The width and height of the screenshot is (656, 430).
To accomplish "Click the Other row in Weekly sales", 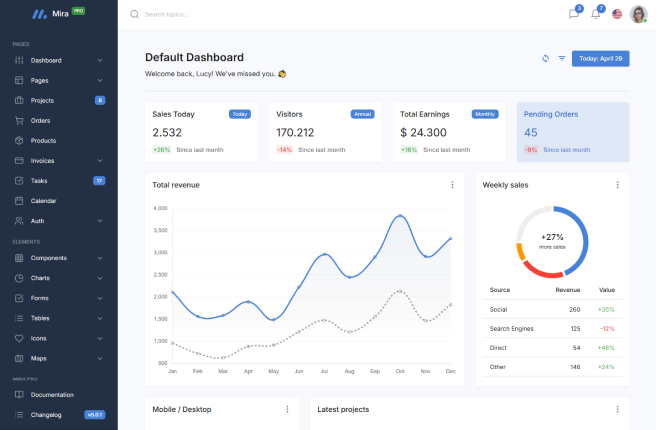I will pyautogui.click(x=552, y=367).
